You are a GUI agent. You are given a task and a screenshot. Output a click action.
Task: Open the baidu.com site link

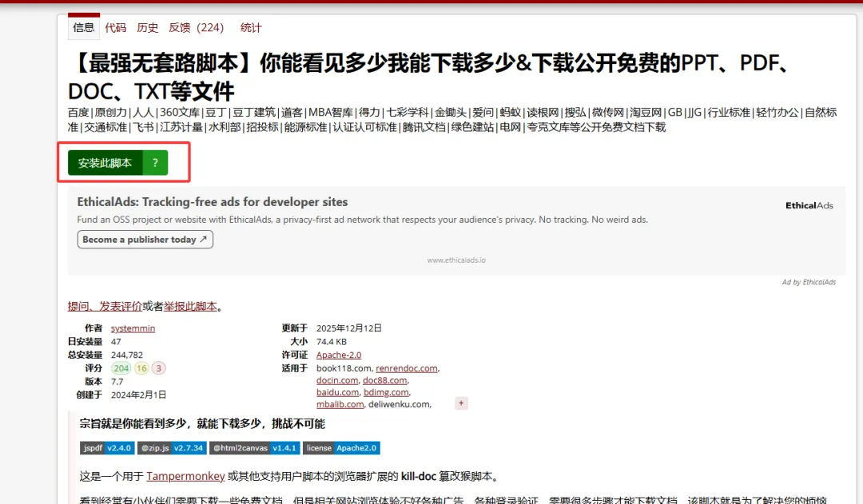pos(337,392)
